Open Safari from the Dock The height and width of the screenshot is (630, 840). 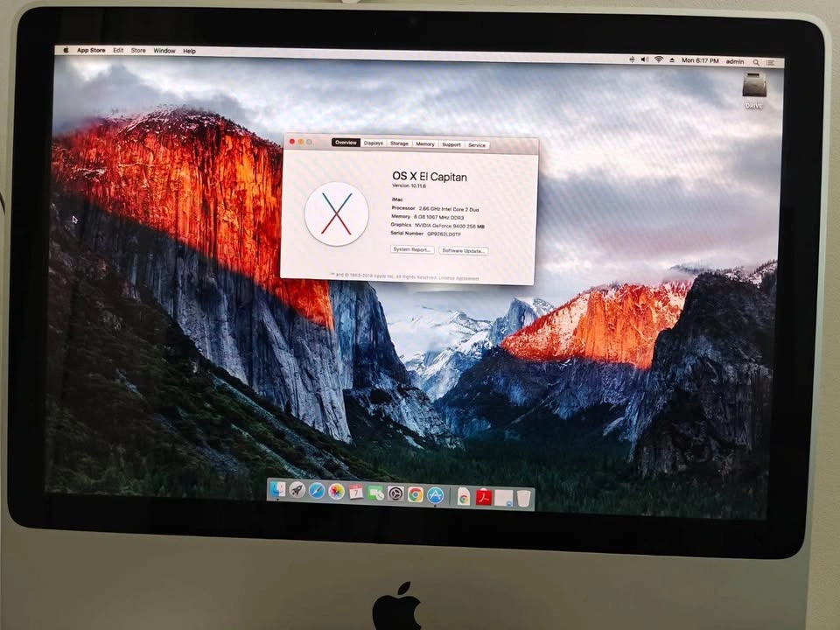(x=317, y=492)
